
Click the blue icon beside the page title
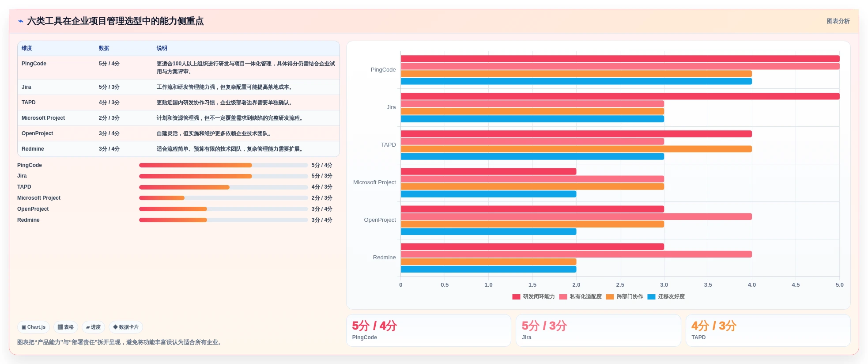pyautogui.click(x=21, y=21)
